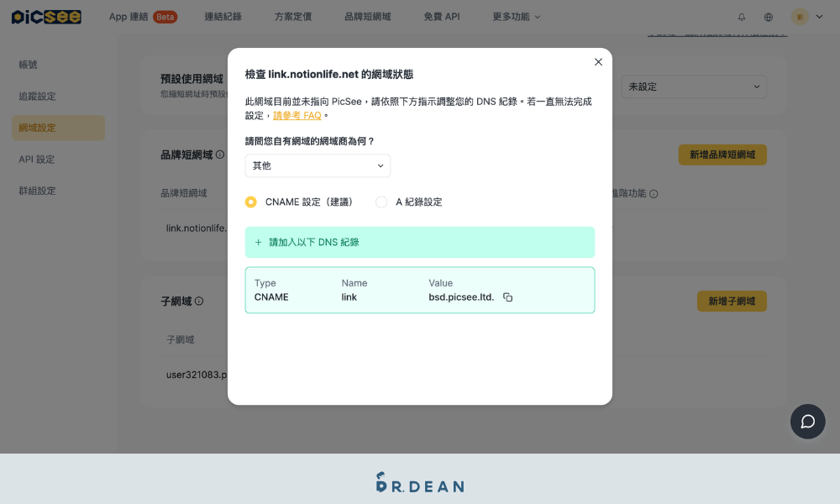This screenshot has height=504, width=840.
Task: Open the 未設定 default domain dropdown
Action: coord(694,87)
